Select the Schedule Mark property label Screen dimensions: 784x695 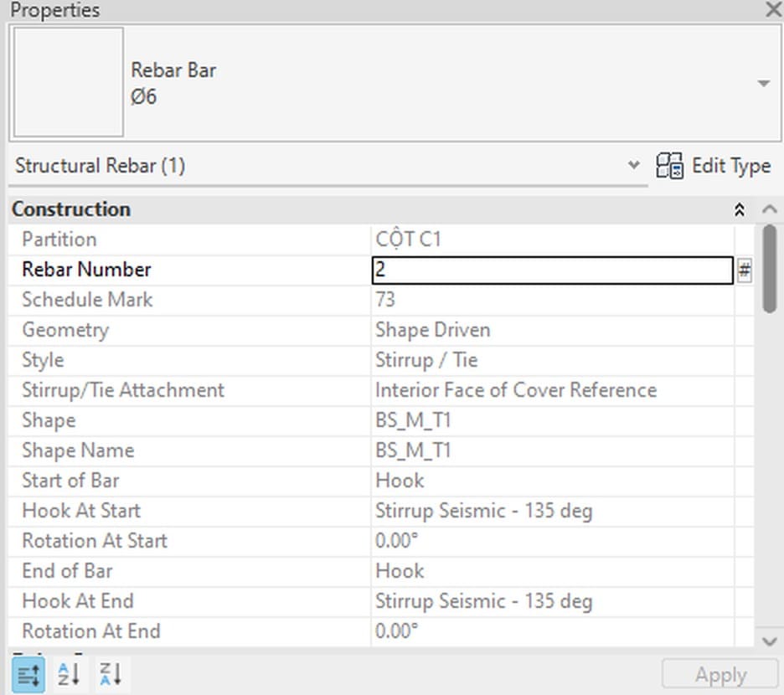pos(87,300)
